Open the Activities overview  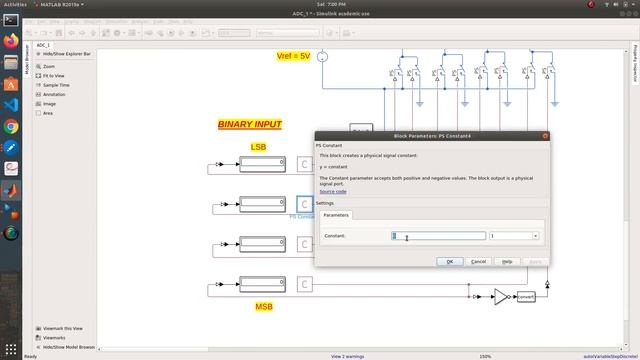tap(15, 4)
